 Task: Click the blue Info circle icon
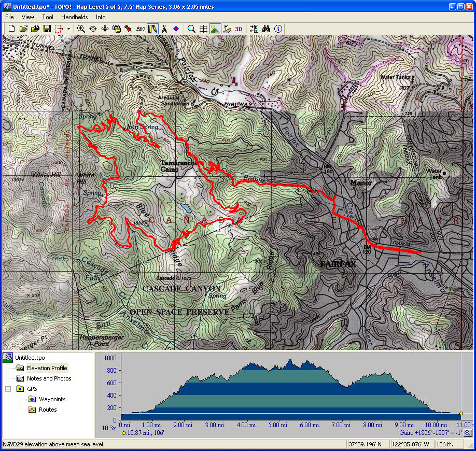[278, 29]
